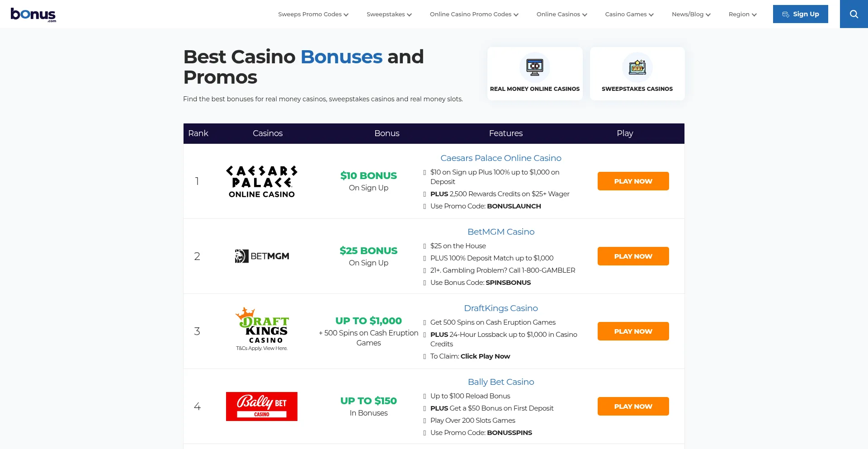Open the Region dropdown
This screenshot has width=868, height=449.
coord(742,14)
